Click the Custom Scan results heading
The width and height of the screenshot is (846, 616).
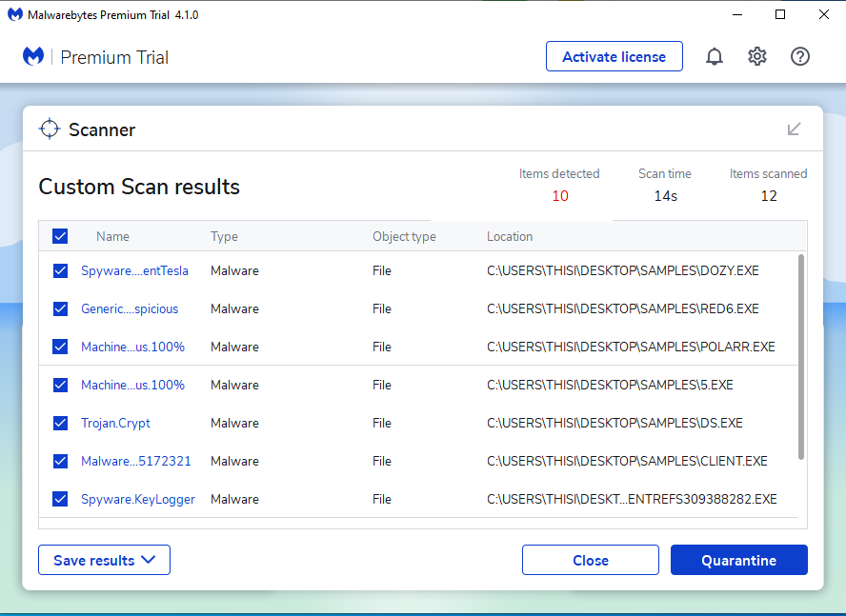(139, 187)
